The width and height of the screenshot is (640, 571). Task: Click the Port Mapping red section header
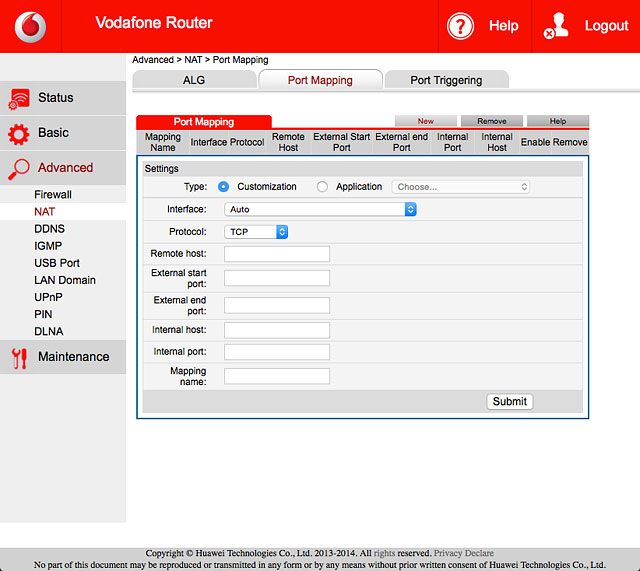(x=204, y=122)
